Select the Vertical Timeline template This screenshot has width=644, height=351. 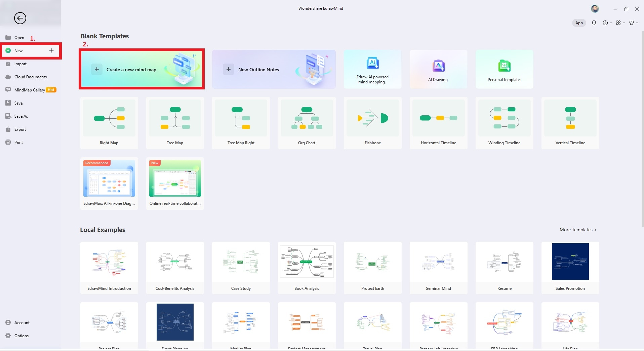click(x=570, y=123)
